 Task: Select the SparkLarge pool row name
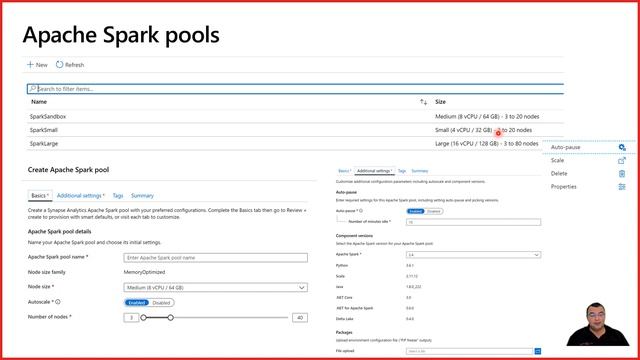pos(44,144)
